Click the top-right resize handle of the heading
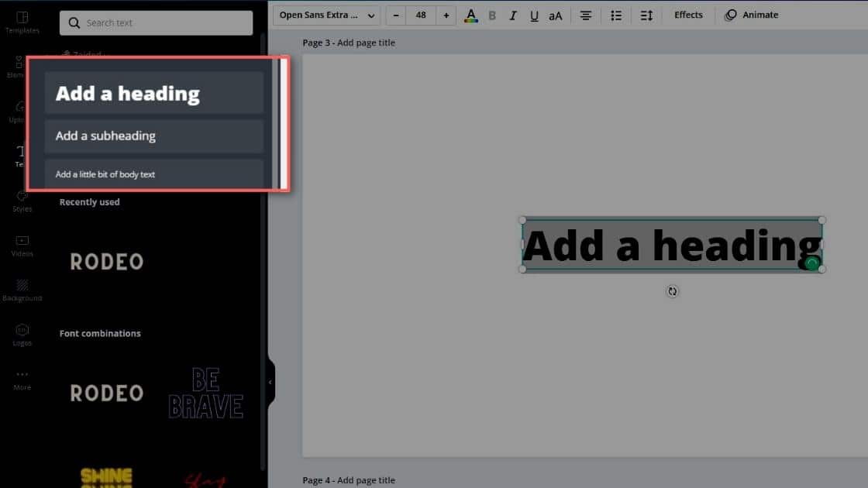Image resolution: width=868 pixels, height=488 pixels. tap(822, 220)
